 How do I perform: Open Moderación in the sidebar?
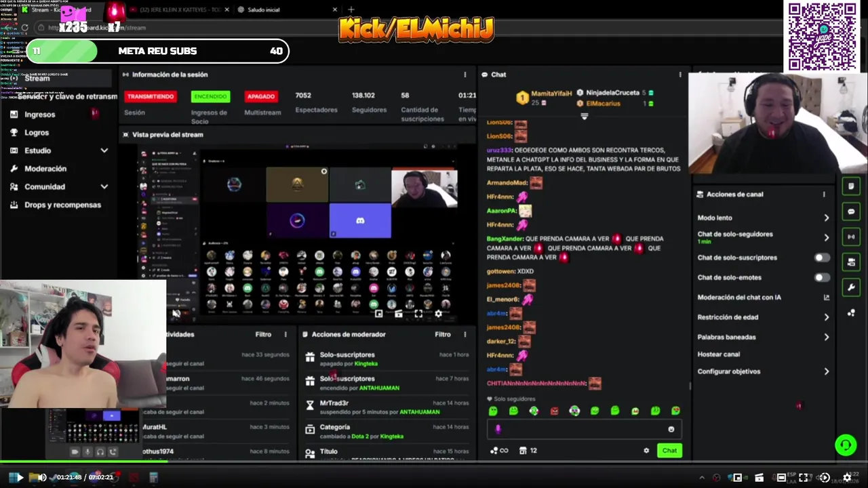45,169
